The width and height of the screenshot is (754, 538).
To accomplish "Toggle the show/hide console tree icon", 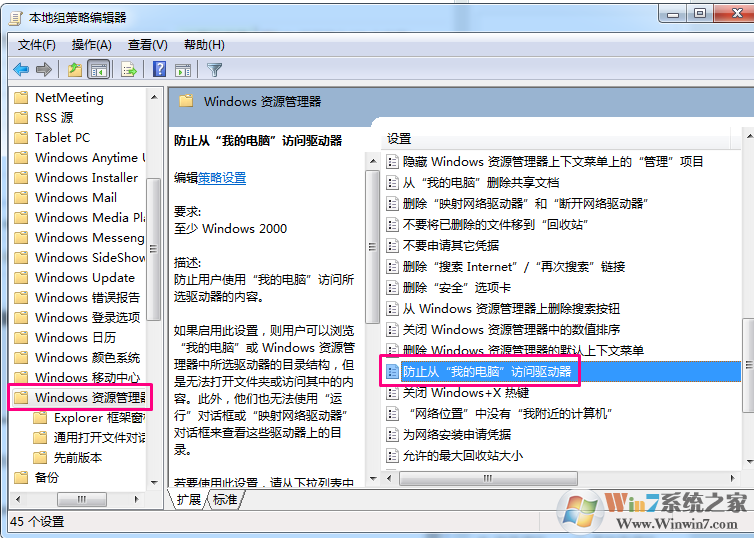I will [x=99, y=70].
